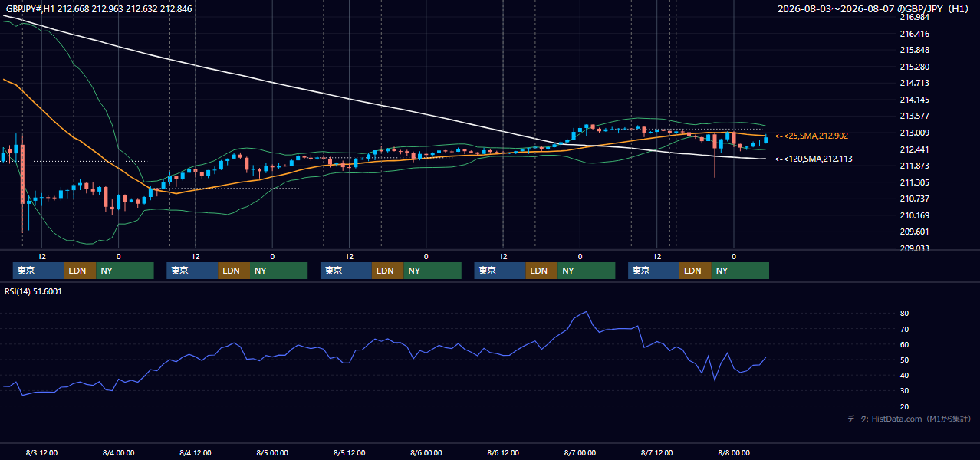Jump to the 8/5 00:00 date label
Image resolution: width=980 pixels, height=460 pixels.
272,452
